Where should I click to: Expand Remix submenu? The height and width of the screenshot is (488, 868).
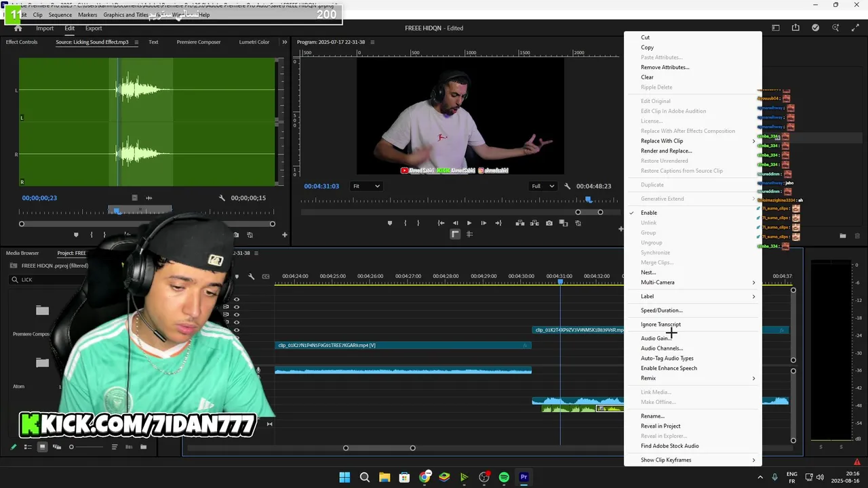coord(692,378)
